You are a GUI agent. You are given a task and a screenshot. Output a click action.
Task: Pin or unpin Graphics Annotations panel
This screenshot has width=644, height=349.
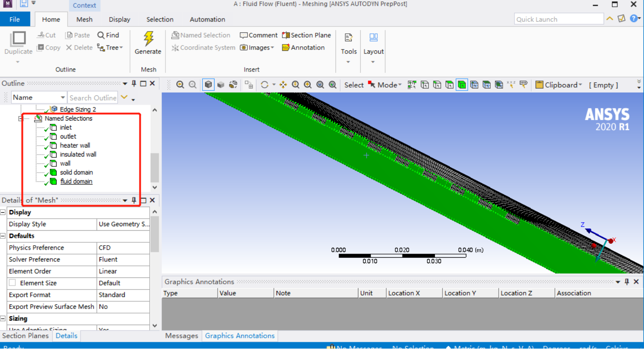coord(627,282)
